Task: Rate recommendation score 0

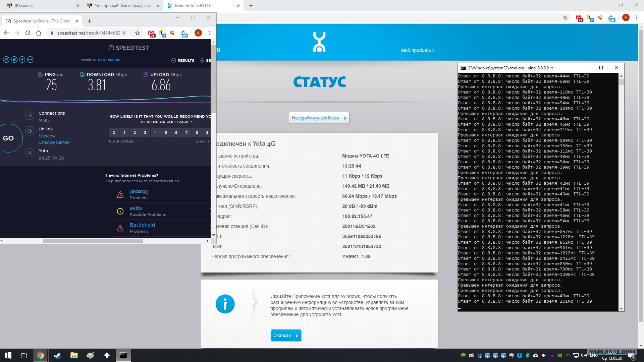Action: (114, 132)
